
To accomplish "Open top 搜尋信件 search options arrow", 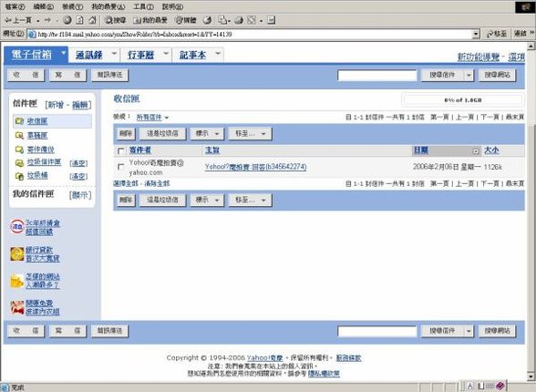I will coord(469,75).
